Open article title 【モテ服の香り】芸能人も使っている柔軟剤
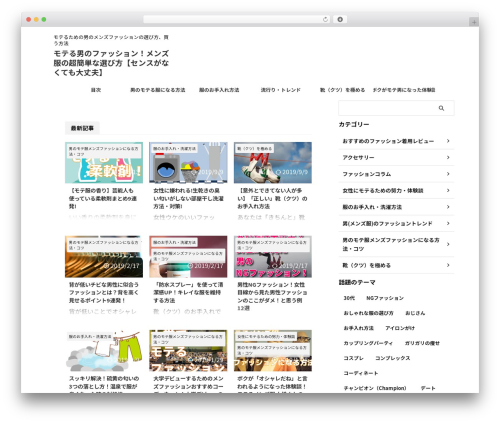 (x=103, y=198)
